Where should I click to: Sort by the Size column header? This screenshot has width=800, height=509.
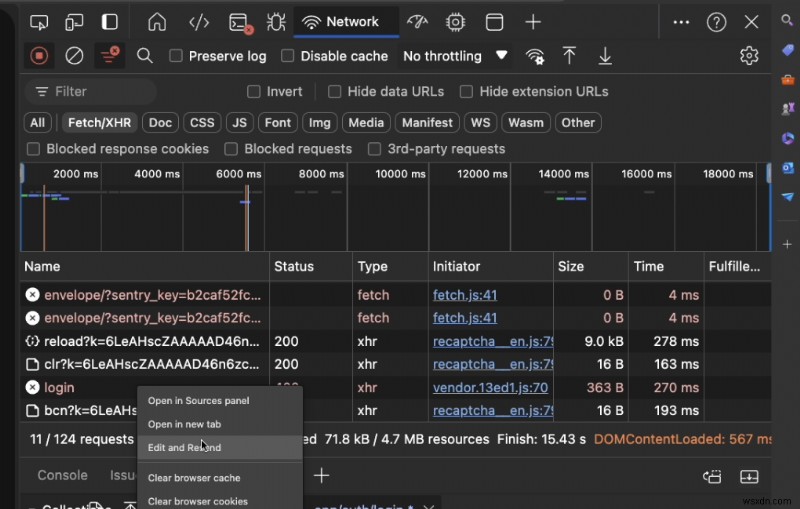pyautogui.click(x=590, y=267)
